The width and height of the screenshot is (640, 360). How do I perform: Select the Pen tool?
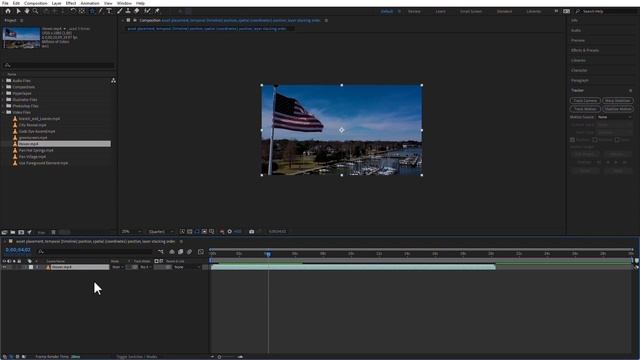pyautogui.click(x=101, y=11)
